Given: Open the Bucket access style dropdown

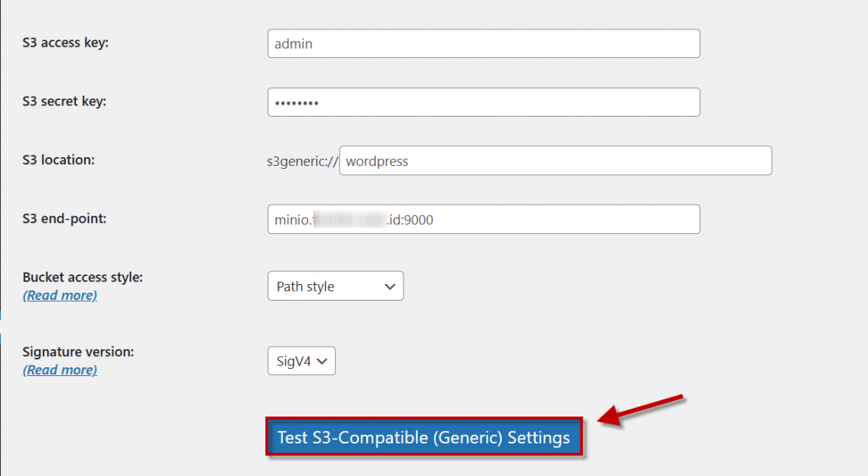Looking at the screenshot, I should point(335,286).
